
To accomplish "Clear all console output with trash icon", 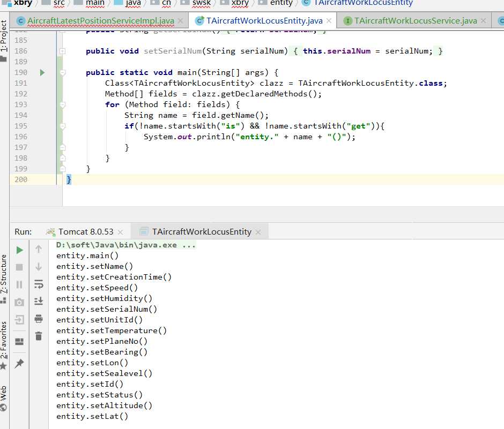I will pos(39,336).
